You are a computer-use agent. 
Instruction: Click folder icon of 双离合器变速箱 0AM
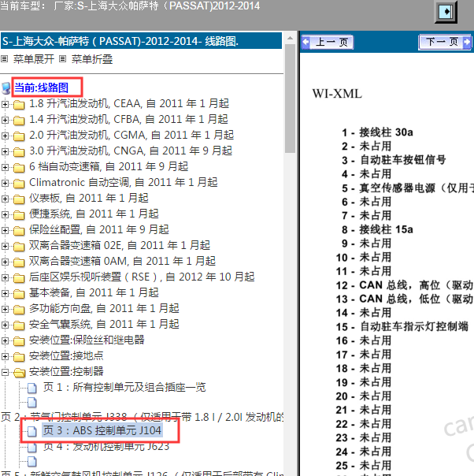coord(19,262)
